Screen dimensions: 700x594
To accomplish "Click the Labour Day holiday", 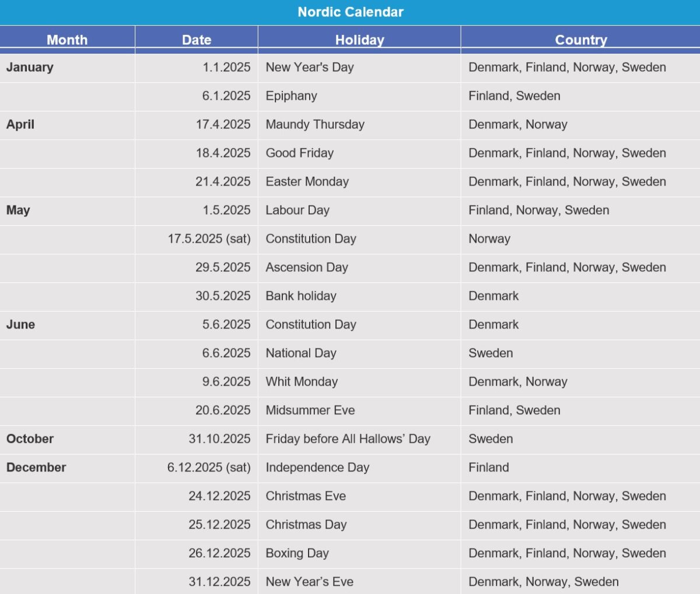I will coord(297,210).
